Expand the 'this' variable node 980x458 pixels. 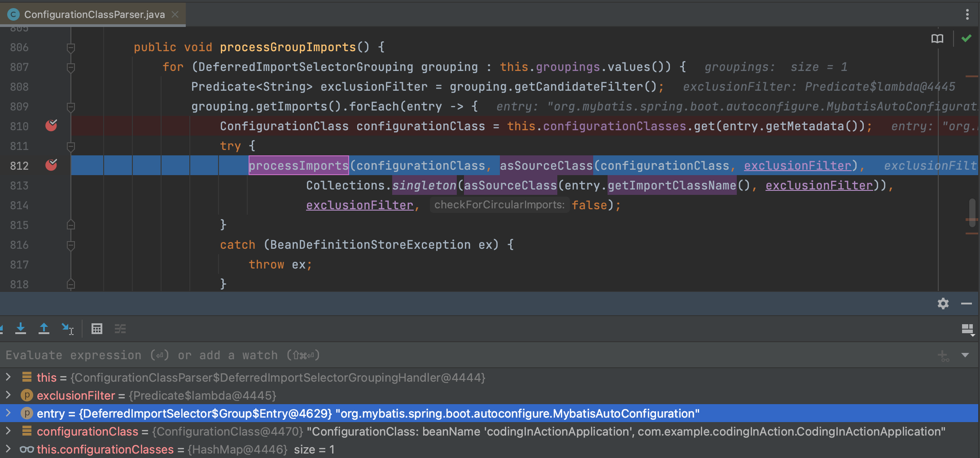click(8, 377)
